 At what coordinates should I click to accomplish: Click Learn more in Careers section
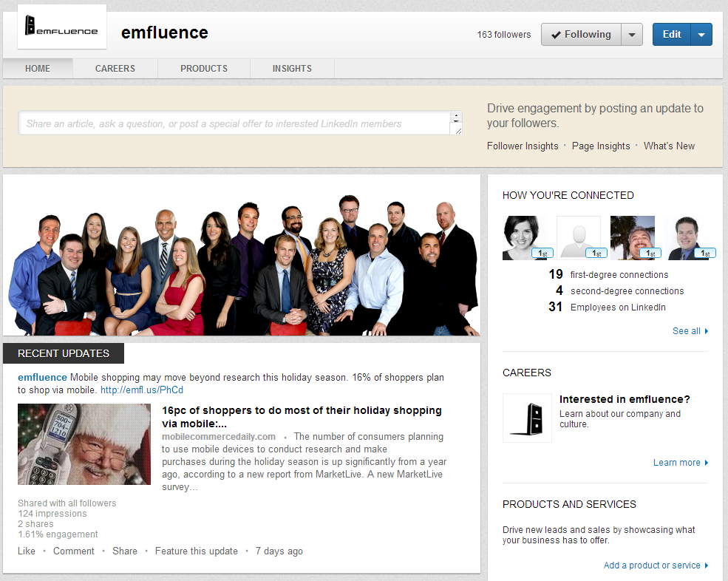pos(681,463)
